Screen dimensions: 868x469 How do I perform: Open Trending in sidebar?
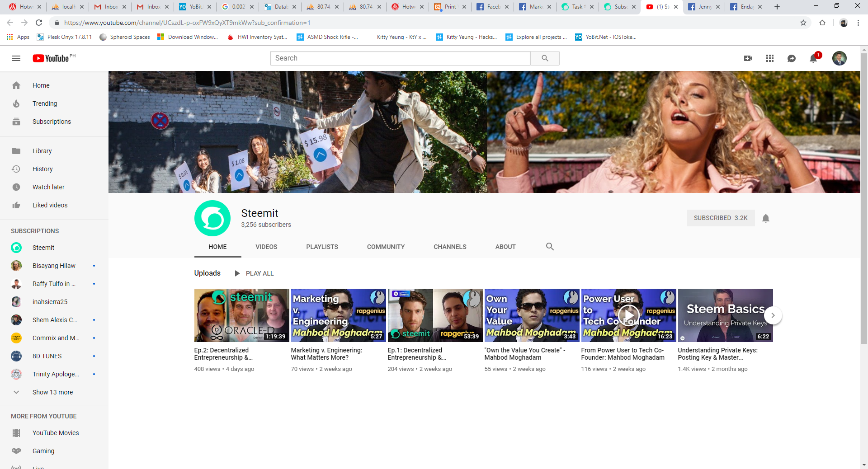(54, 103)
